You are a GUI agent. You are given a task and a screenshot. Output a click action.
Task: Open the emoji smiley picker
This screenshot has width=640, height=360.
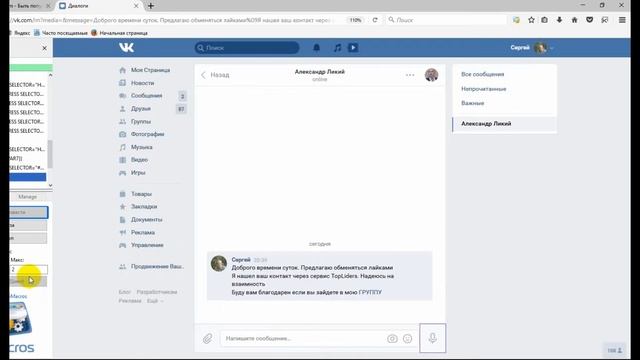(x=407, y=338)
